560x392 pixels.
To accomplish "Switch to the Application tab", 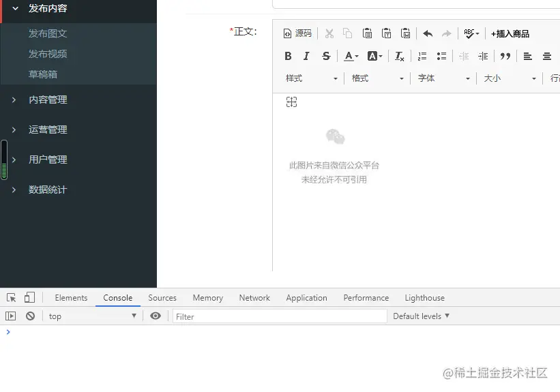I will 306,298.
